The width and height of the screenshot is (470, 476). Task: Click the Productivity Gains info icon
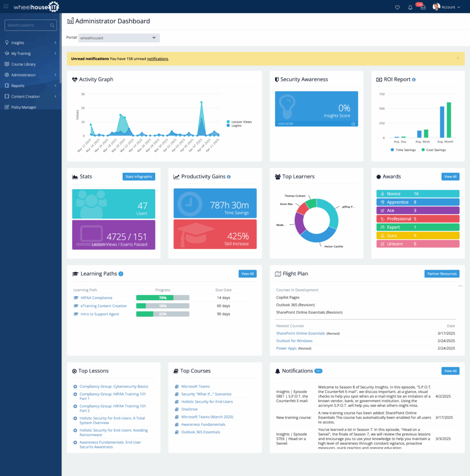click(229, 177)
